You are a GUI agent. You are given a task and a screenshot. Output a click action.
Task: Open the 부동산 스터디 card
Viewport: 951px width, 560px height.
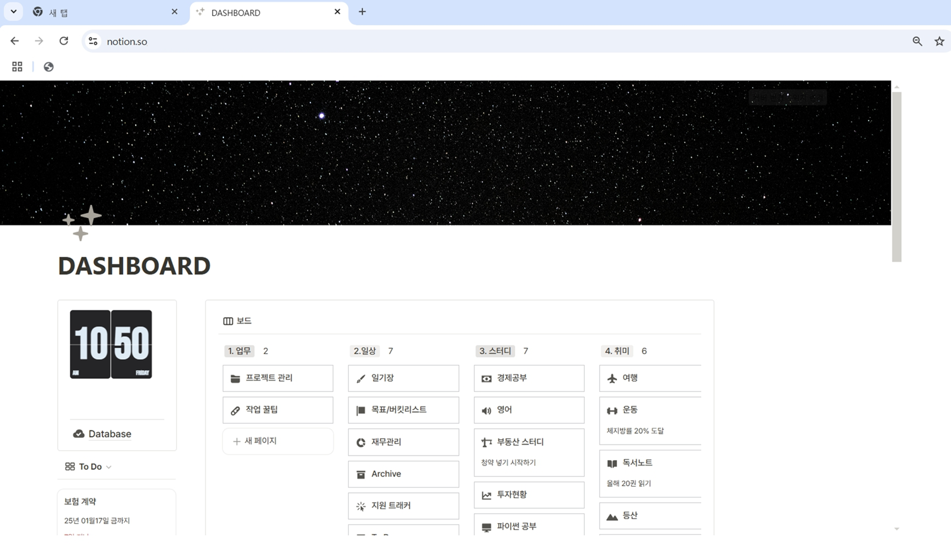coord(529,453)
